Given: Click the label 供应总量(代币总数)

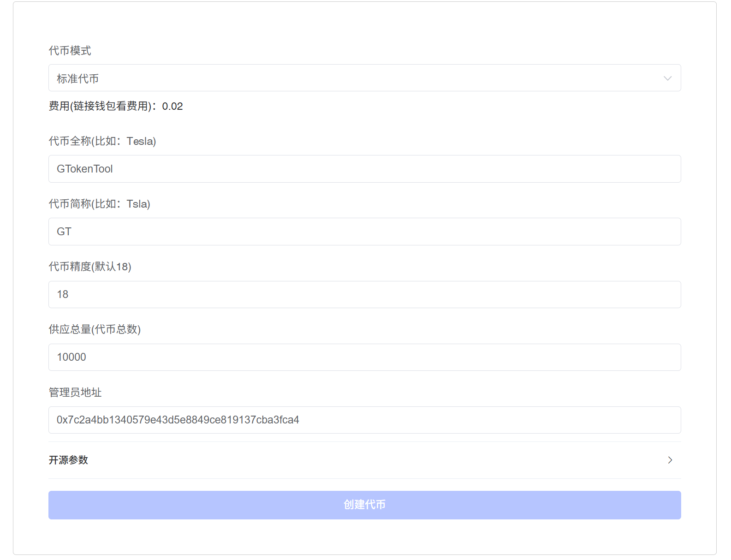Looking at the screenshot, I should [x=95, y=329].
